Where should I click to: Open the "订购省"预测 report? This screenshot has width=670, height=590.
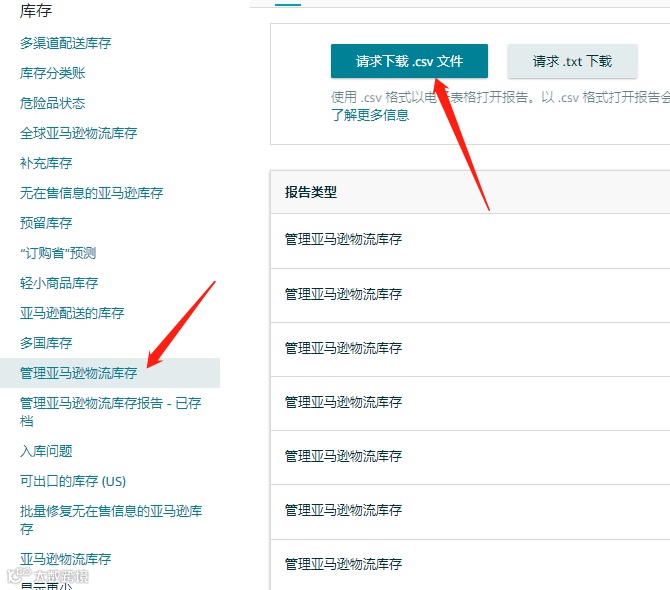pyautogui.click(x=58, y=253)
